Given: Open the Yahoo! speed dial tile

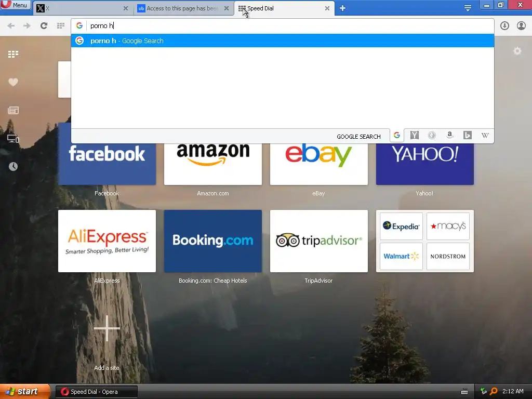Looking at the screenshot, I should coord(425,164).
